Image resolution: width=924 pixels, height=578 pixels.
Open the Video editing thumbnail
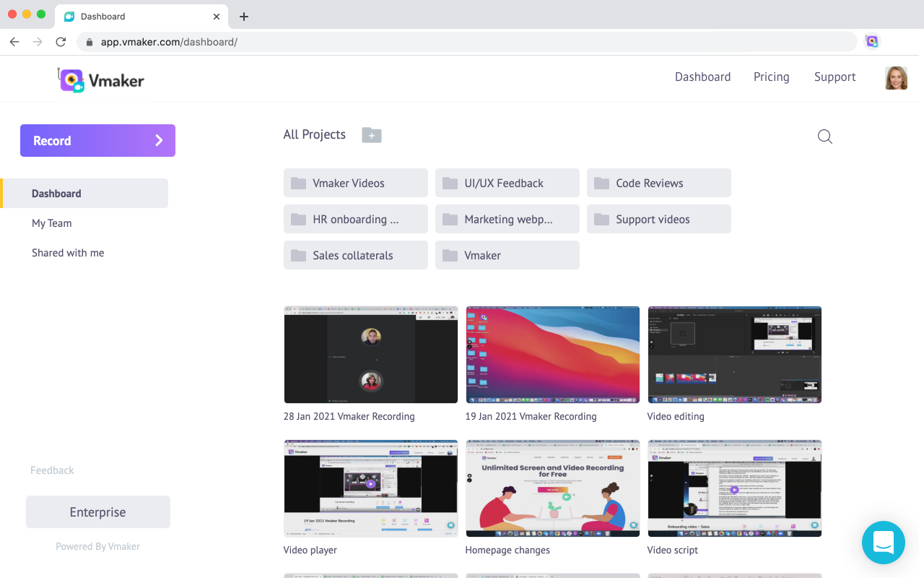point(735,355)
